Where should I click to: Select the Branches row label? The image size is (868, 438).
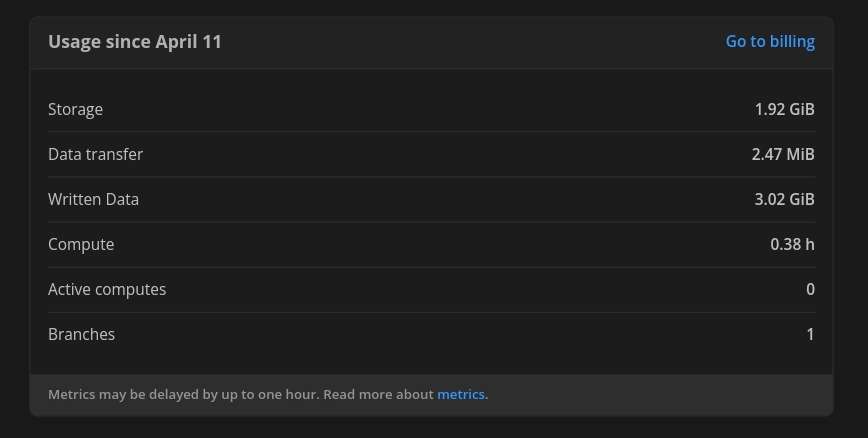81,334
